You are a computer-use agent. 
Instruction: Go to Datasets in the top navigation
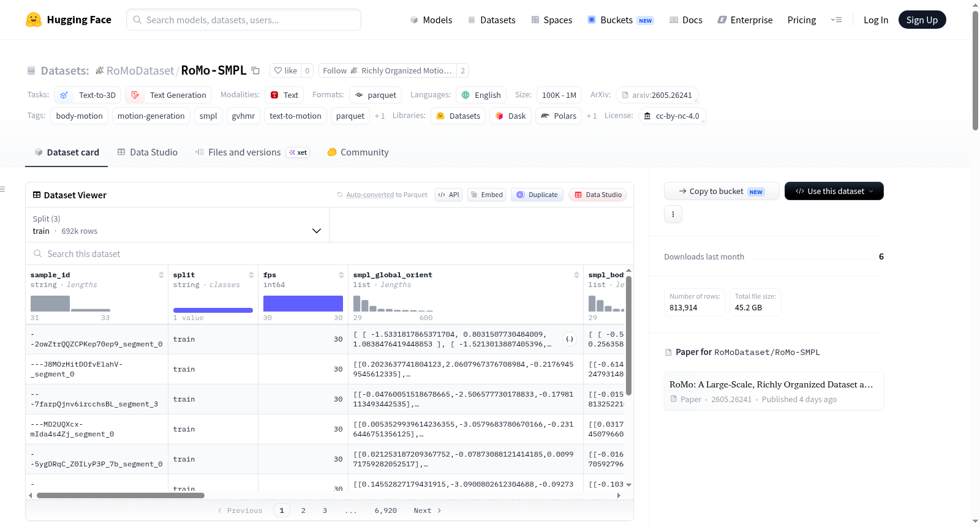tap(491, 20)
